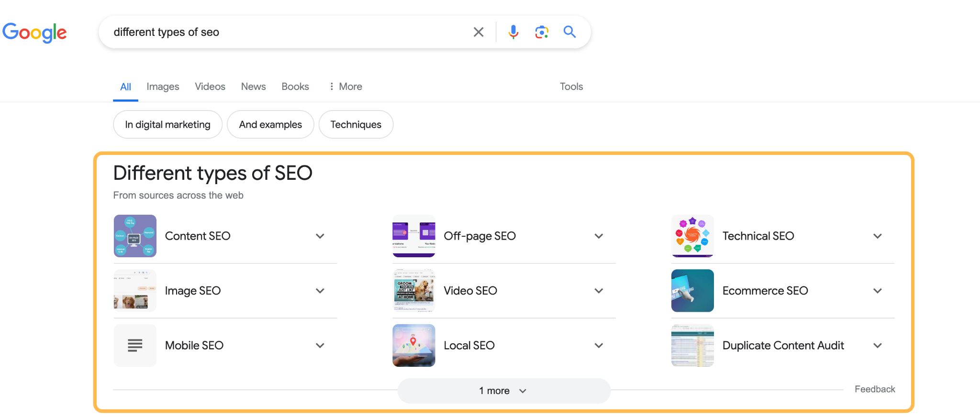Image resolution: width=980 pixels, height=417 pixels.
Task: Switch to the Videos tab
Action: pyautogui.click(x=210, y=87)
